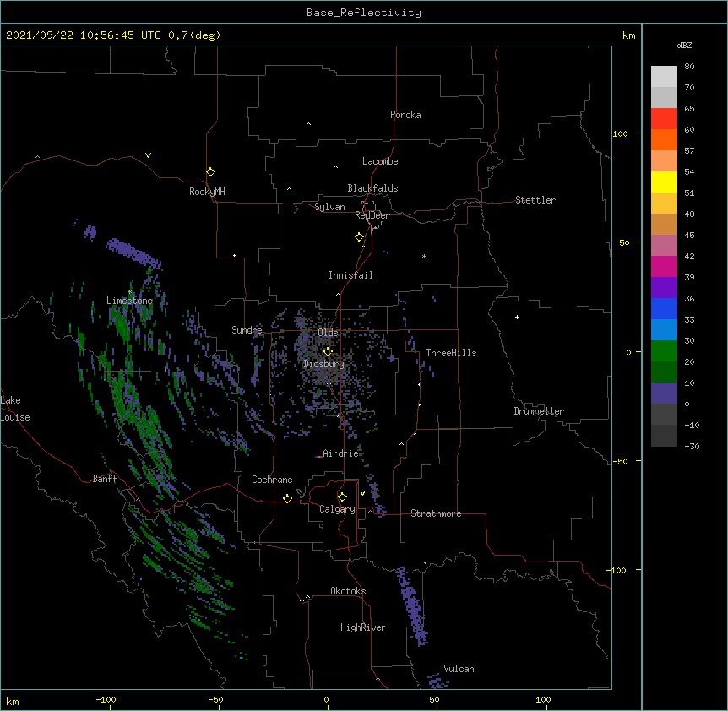Click the HighRiver label
This screenshot has height=711, width=728.
pyautogui.click(x=363, y=627)
